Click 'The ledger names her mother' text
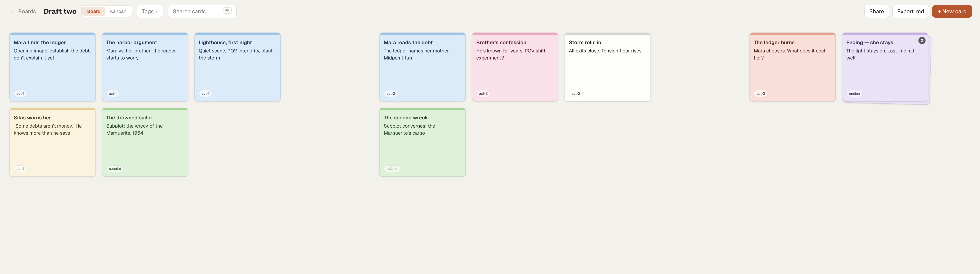This screenshot has width=980, height=274. coord(416,51)
